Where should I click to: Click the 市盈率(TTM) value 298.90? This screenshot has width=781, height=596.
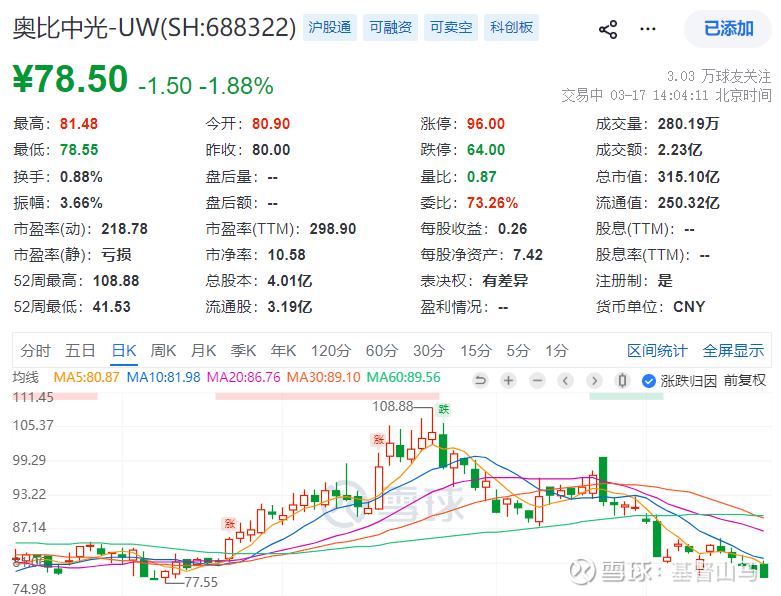[x=333, y=229]
